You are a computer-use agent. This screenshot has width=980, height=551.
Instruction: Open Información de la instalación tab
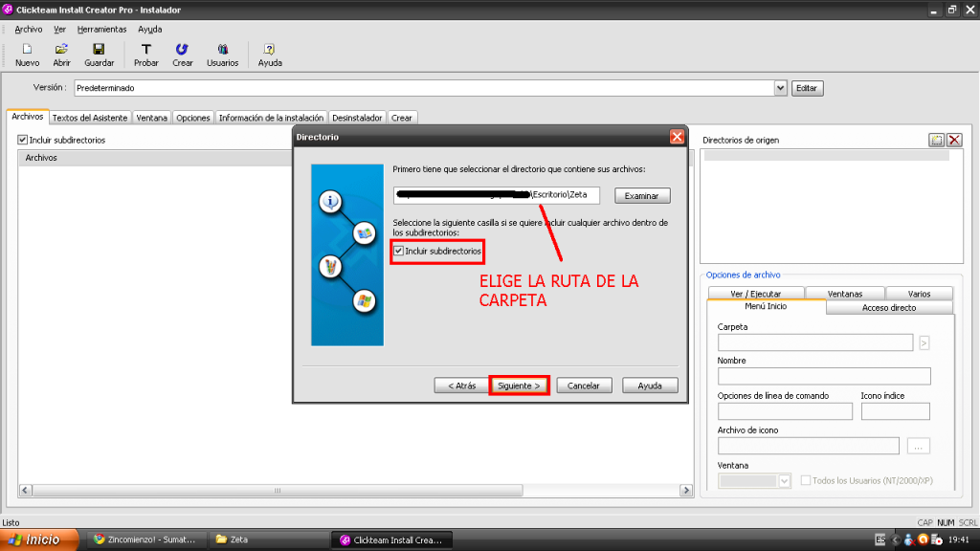tap(271, 118)
